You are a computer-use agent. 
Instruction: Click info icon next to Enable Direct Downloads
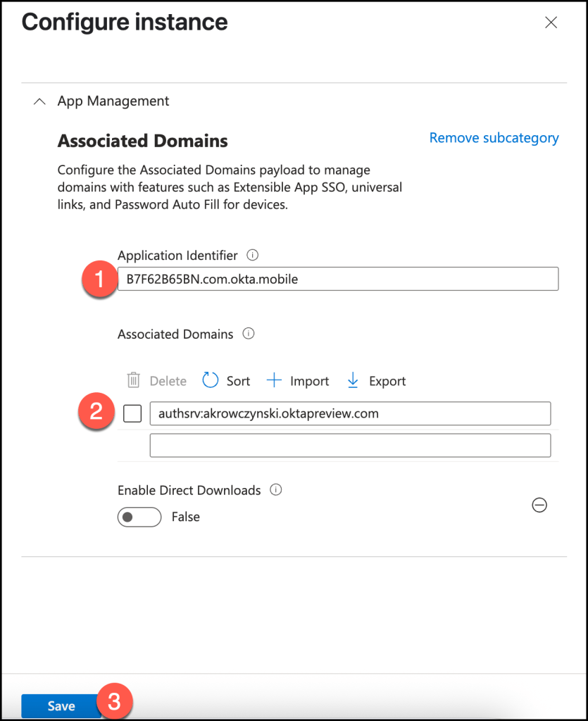[x=276, y=490]
